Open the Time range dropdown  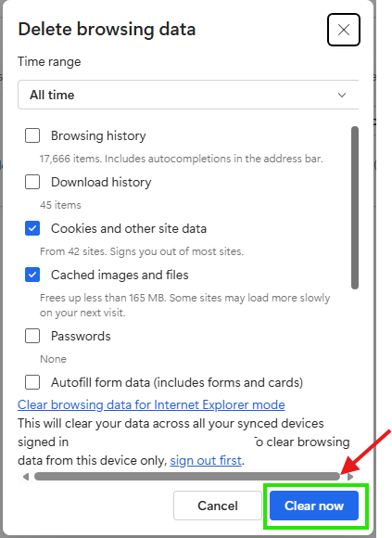tap(188, 95)
